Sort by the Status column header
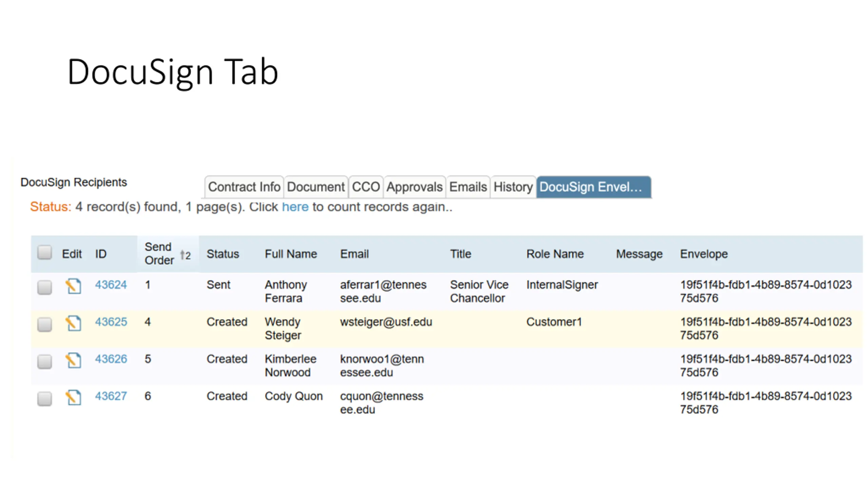Screen dimensions: 868x488 (x=223, y=254)
